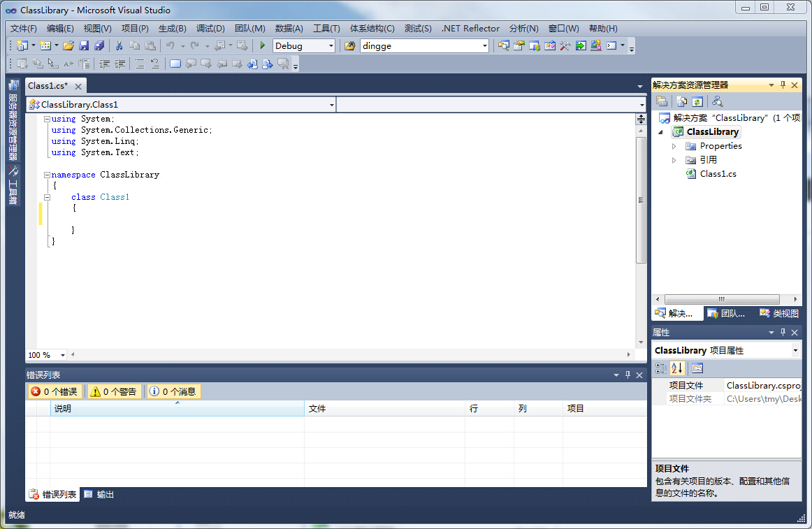Open the 100 % zoom dropdown

(63, 356)
